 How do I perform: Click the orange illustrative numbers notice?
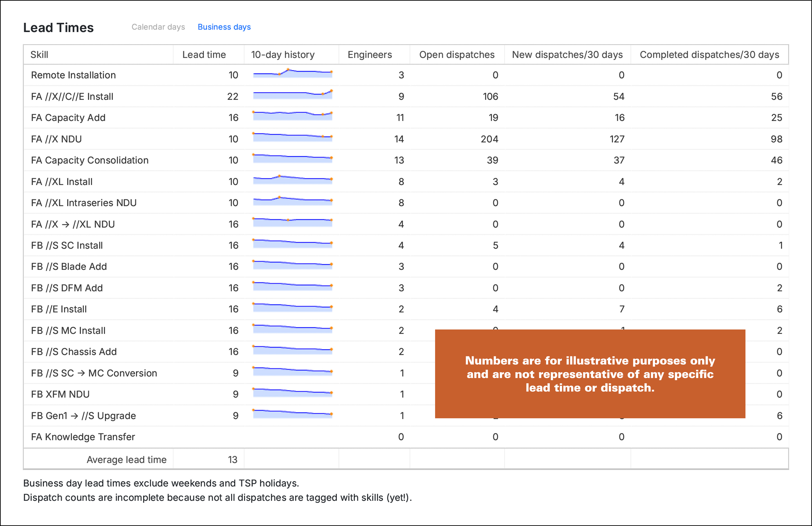tap(590, 374)
